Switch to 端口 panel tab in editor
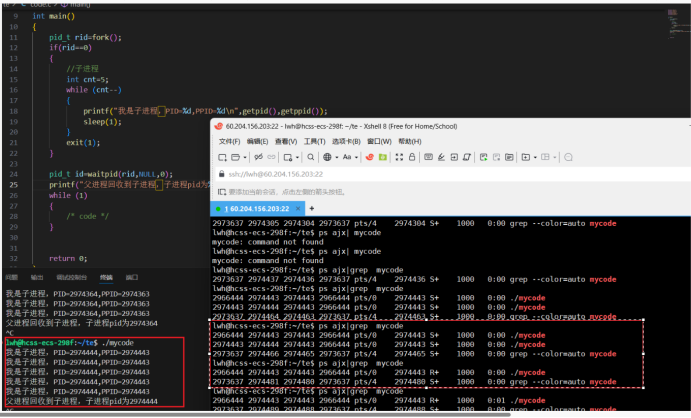The width and height of the screenshot is (691, 418). pyautogui.click(x=132, y=277)
